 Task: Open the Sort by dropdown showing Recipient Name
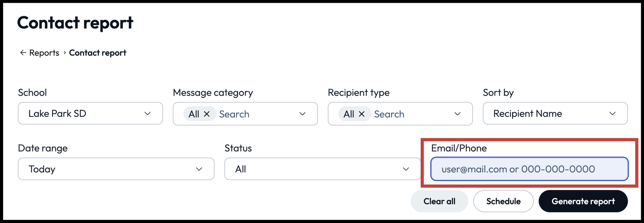(555, 113)
